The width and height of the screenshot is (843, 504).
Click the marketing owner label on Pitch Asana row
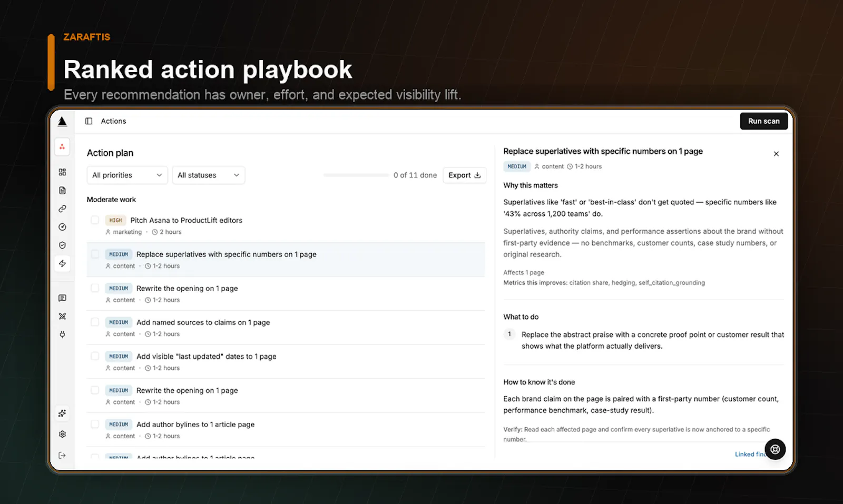pyautogui.click(x=128, y=232)
